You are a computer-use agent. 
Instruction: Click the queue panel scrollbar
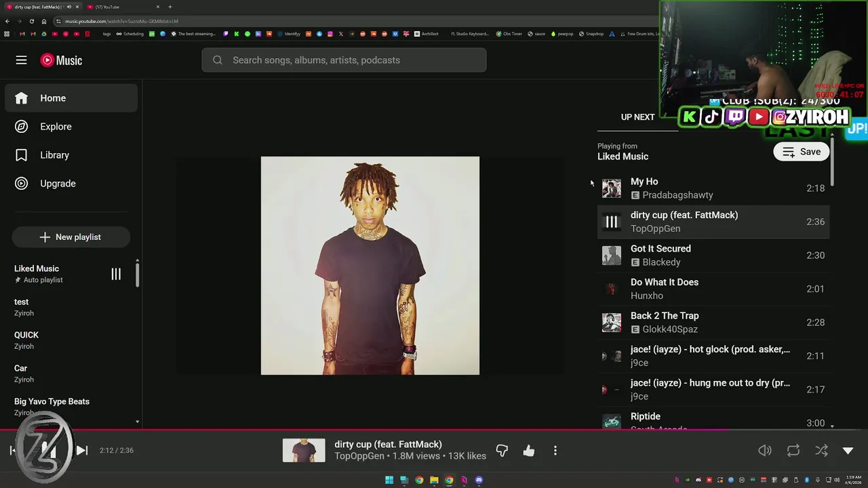tap(832, 163)
